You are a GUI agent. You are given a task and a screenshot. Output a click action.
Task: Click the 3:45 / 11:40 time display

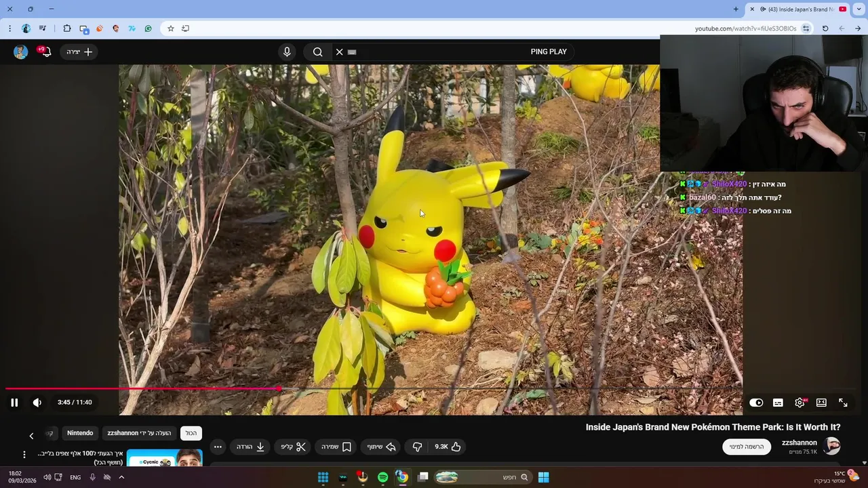(x=75, y=403)
